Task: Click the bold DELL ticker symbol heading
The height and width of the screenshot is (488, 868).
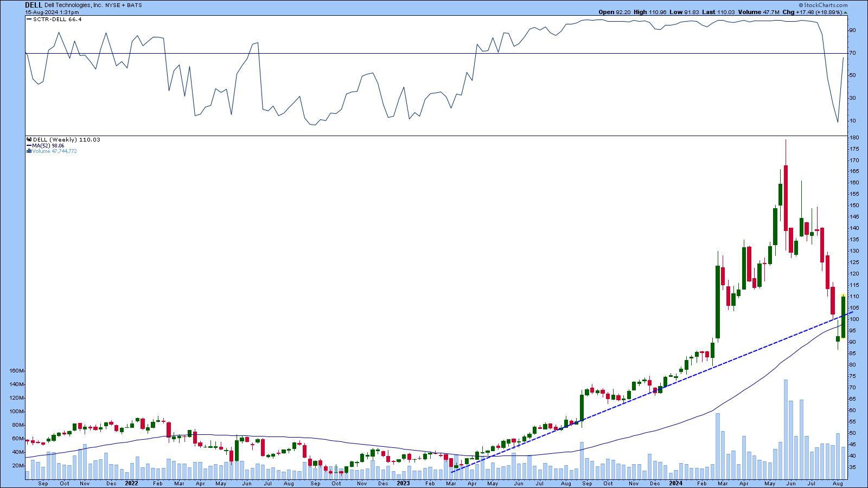Action: coord(34,4)
